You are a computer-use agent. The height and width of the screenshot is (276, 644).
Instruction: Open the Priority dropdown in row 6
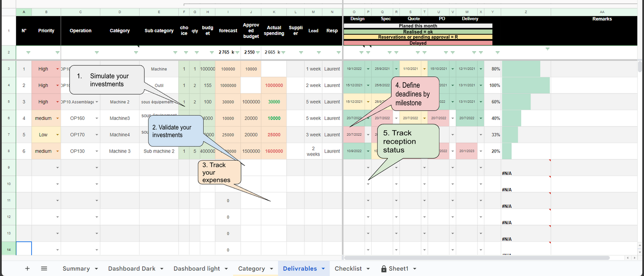[57, 118]
